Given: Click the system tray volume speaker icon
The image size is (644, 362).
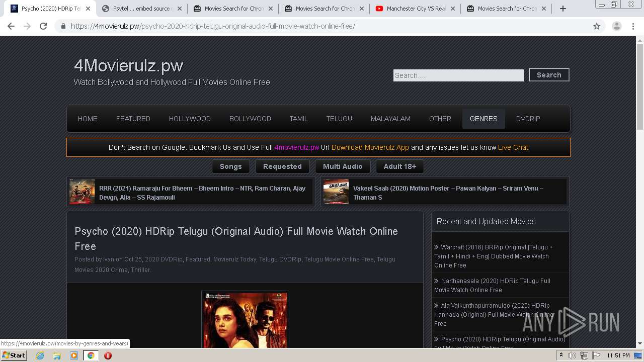Looking at the screenshot, I should coord(572,355).
